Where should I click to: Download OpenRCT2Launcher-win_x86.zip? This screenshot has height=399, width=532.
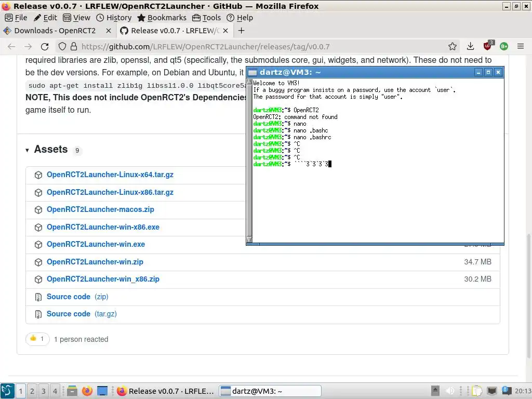click(x=103, y=279)
